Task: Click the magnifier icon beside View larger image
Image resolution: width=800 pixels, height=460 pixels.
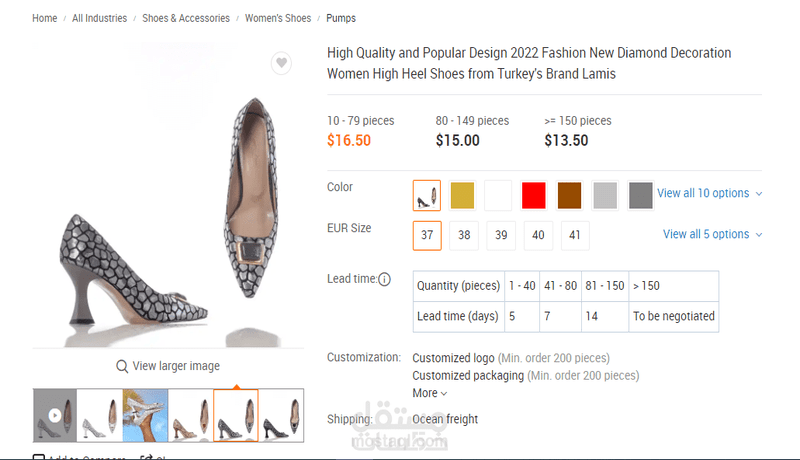Action: click(122, 366)
